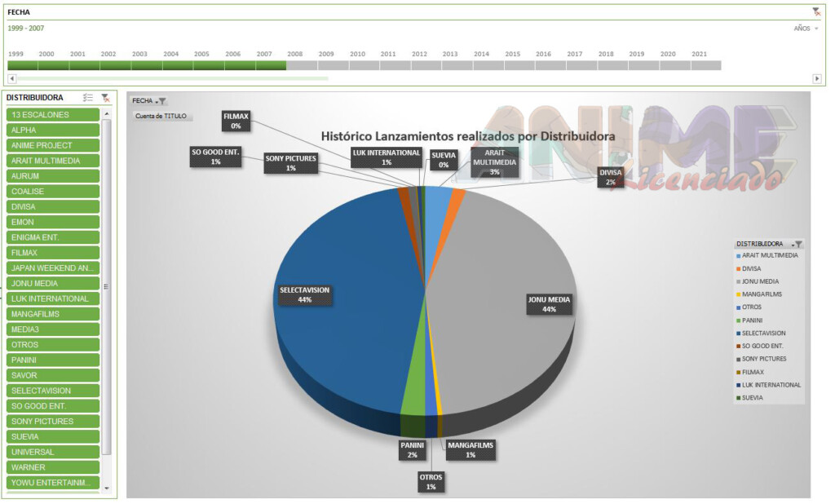835x504 pixels.
Task: Select 13 ESCALONES in the slicer
Action: tap(53, 114)
